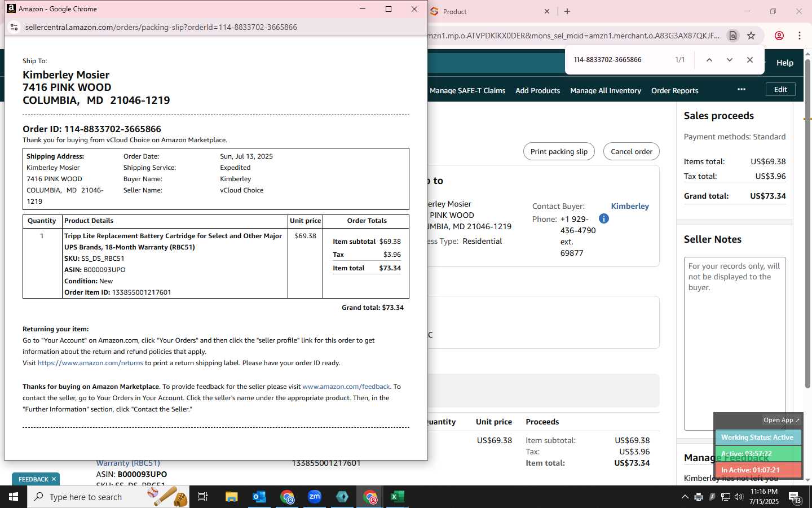812x508 pixels.
Task: Click the site information icon in popup address bar
Action: tap(14, 27)
